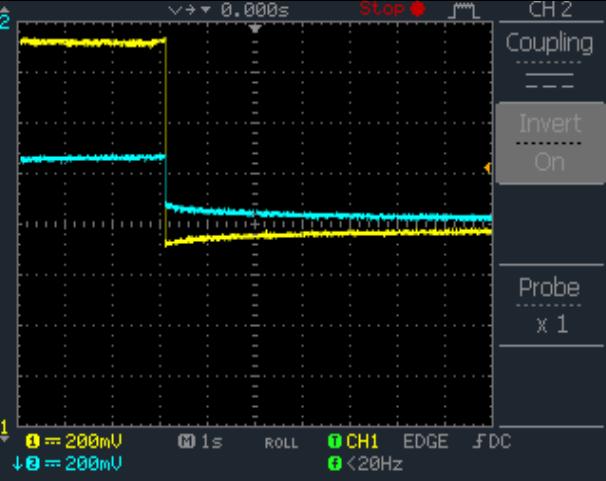Click the down arrow beside channel 2 badge
This screenshot has height=481, width=606.
pyautogui.click(x=17, y=463)
